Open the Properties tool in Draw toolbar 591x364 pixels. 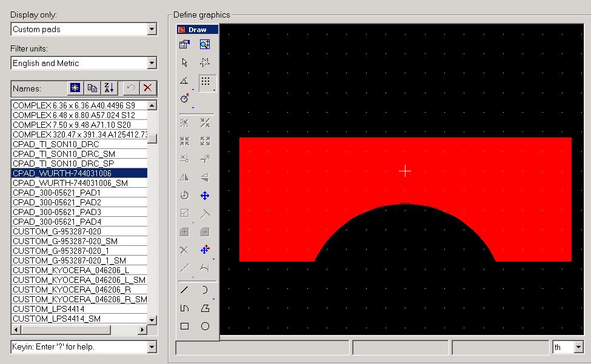[184, 44]
